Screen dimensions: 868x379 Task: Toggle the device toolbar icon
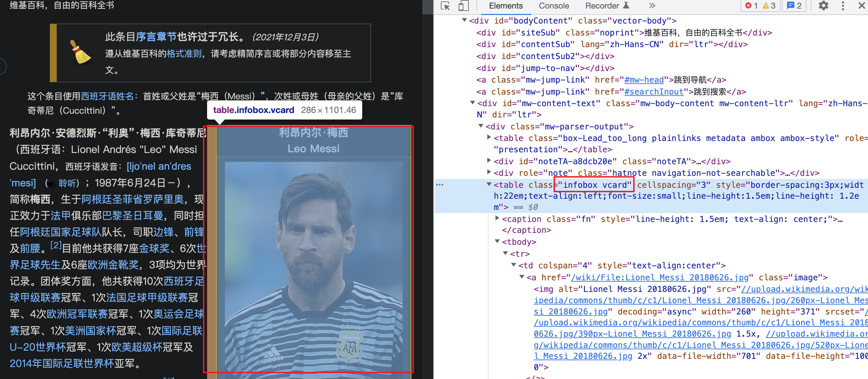[463, 6]
